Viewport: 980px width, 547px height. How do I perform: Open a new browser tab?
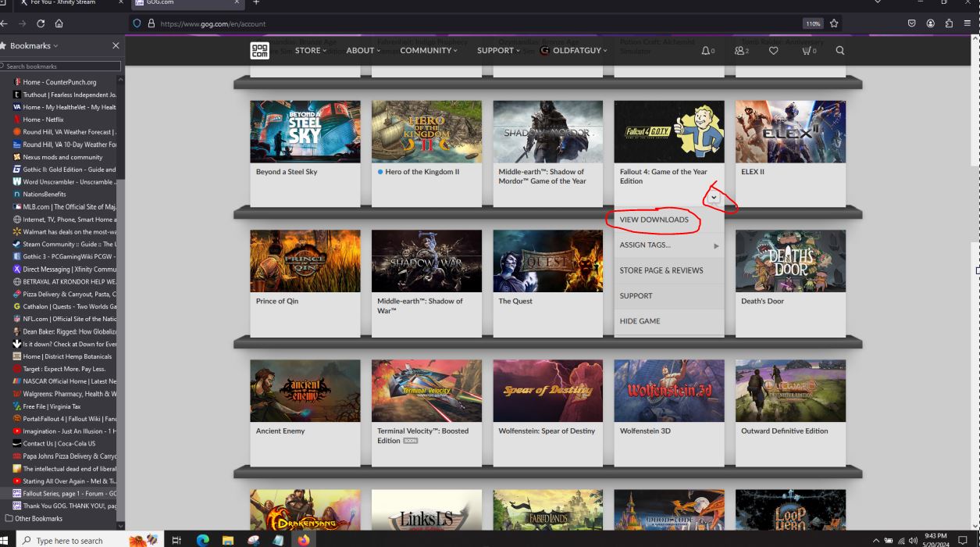point(256,3)
